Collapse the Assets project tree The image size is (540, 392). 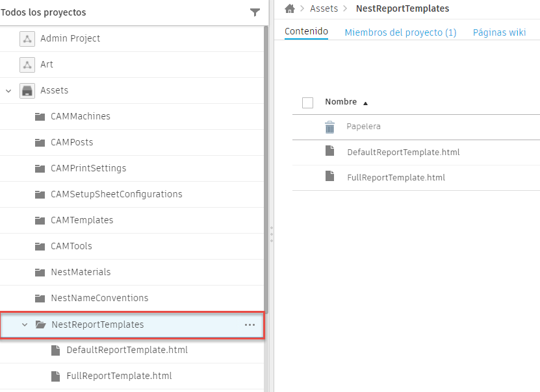(8, 90)
